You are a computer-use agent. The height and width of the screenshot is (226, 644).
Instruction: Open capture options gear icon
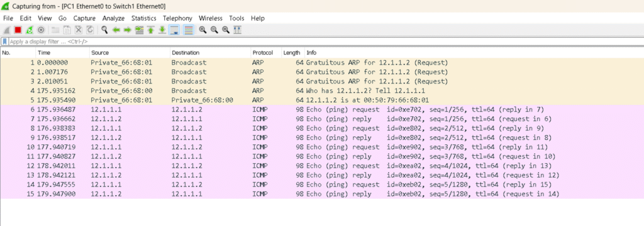tap(41, 30)
